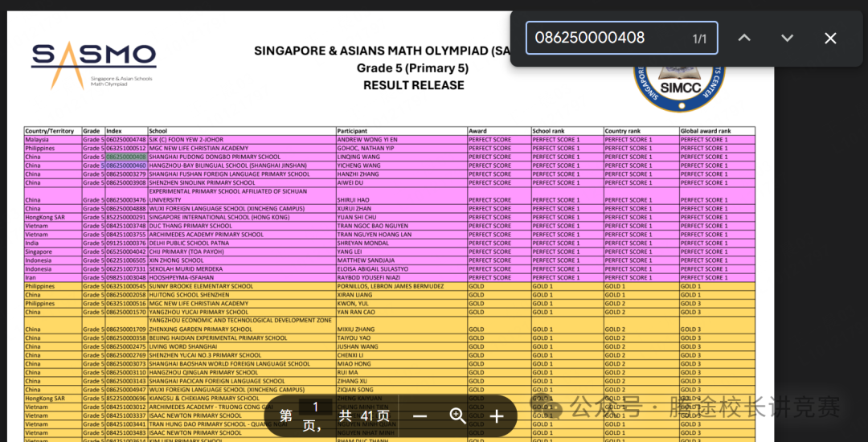Click SUNNY BROOKE ELEMENTARY SCHOOL
This screenshot has height=442, width=868.
point(201,286)
